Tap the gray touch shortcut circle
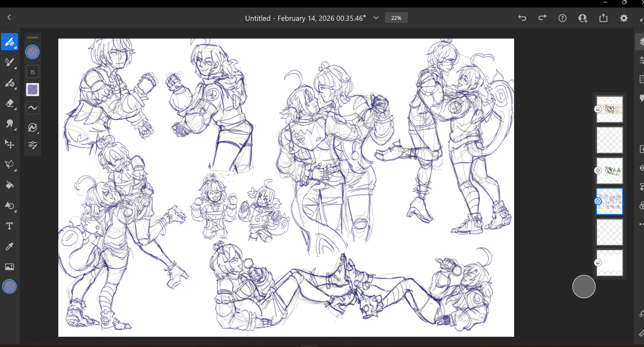This screenshot has width=644, height=347. click(584, 287)
